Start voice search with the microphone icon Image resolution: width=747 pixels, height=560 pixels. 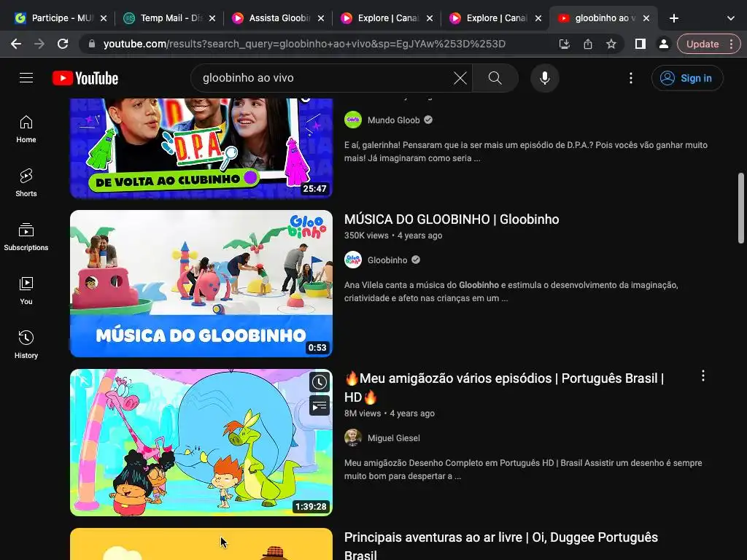544,78
